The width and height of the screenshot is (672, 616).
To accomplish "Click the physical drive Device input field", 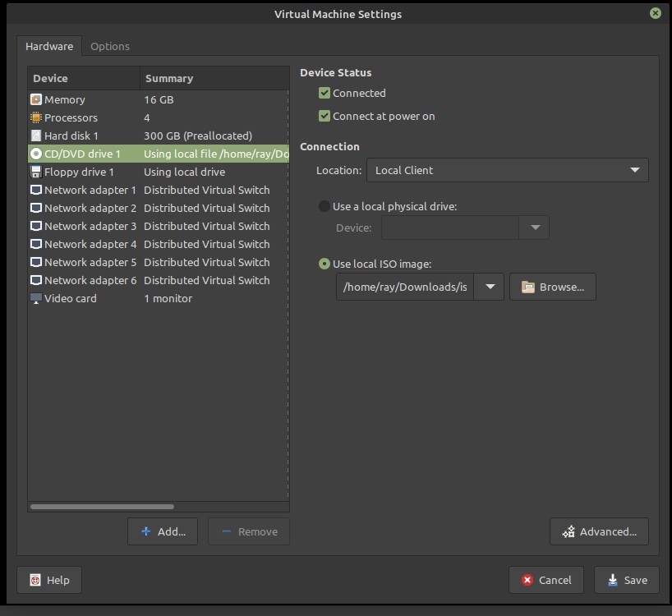I will pos(450,228).
